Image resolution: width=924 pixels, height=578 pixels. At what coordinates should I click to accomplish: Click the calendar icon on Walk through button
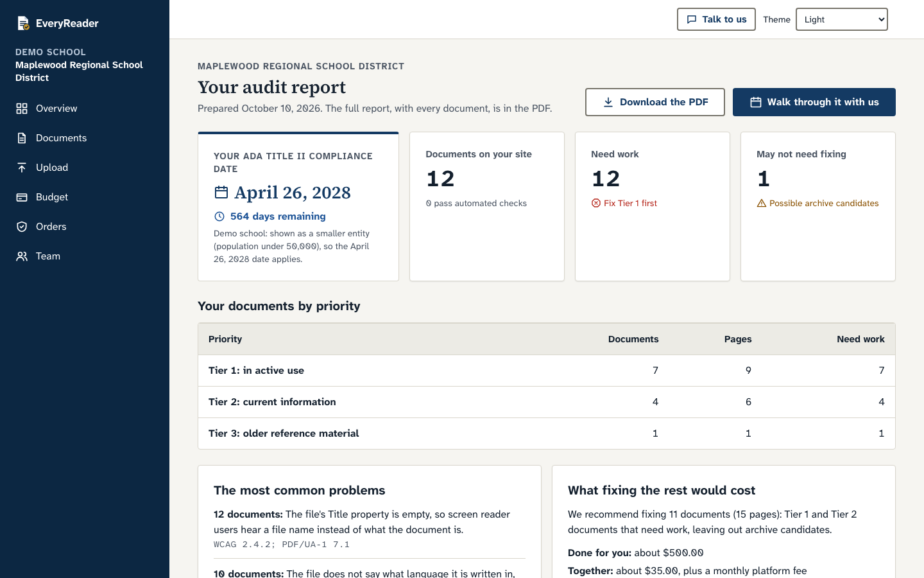(x=756, y=102)
